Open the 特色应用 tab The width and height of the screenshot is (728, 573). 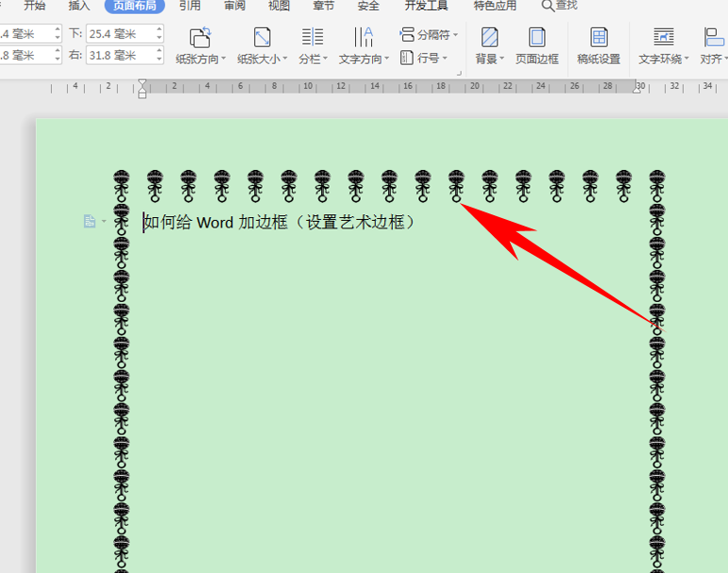495,6
